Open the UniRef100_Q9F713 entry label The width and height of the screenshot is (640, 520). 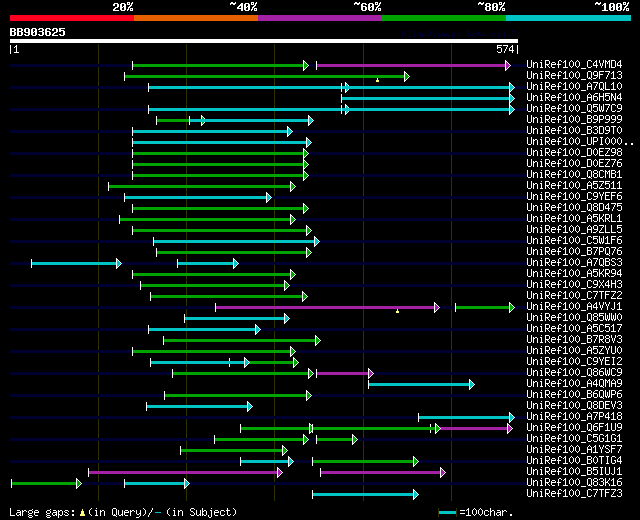point(574,76)
